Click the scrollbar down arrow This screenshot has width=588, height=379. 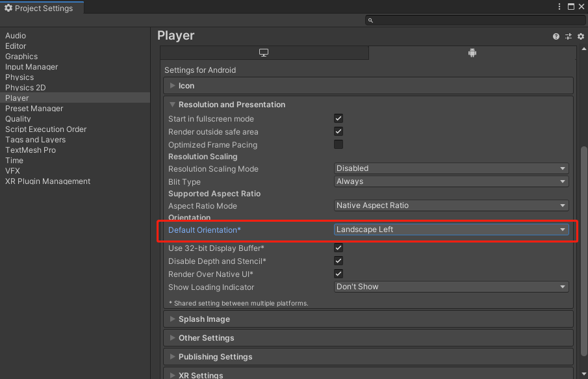(x=583, y=374)
